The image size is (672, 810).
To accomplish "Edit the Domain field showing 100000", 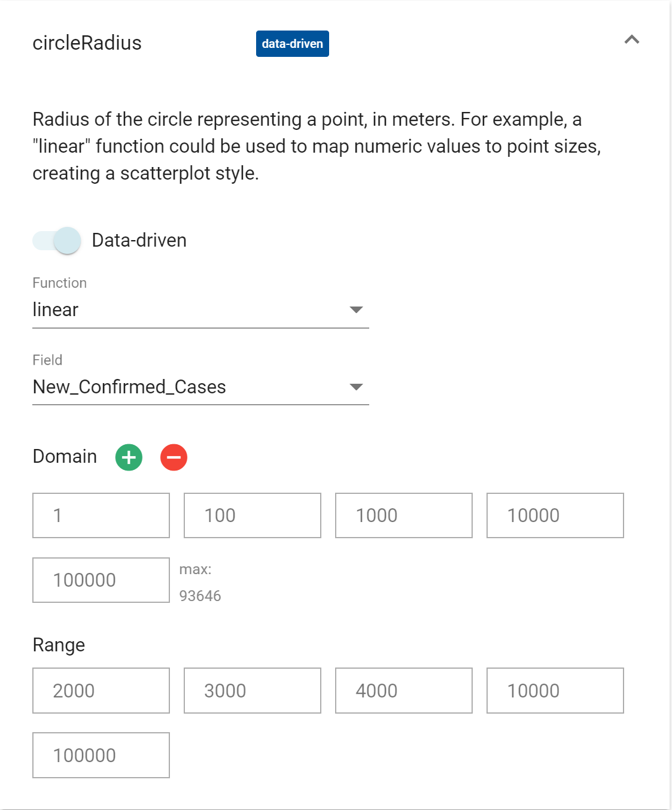I will [x=101, y=580].
